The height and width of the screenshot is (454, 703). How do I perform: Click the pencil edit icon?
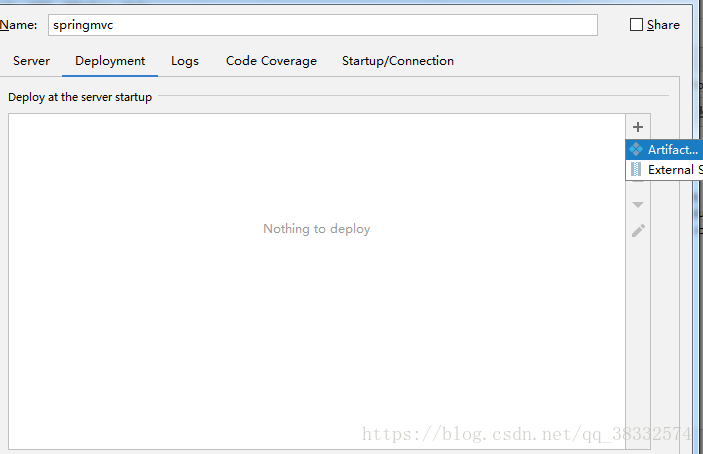638,230
